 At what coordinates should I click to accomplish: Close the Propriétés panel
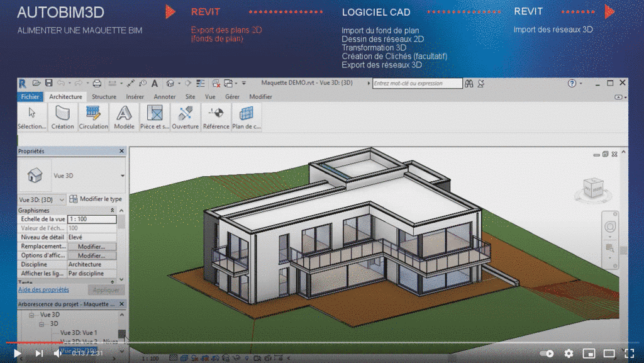click(121, 151)
